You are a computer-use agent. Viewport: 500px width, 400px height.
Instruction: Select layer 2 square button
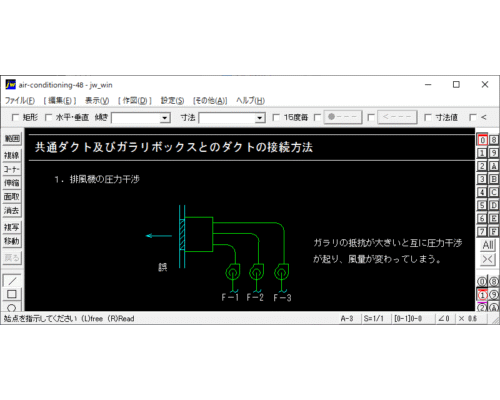[482, 166]
